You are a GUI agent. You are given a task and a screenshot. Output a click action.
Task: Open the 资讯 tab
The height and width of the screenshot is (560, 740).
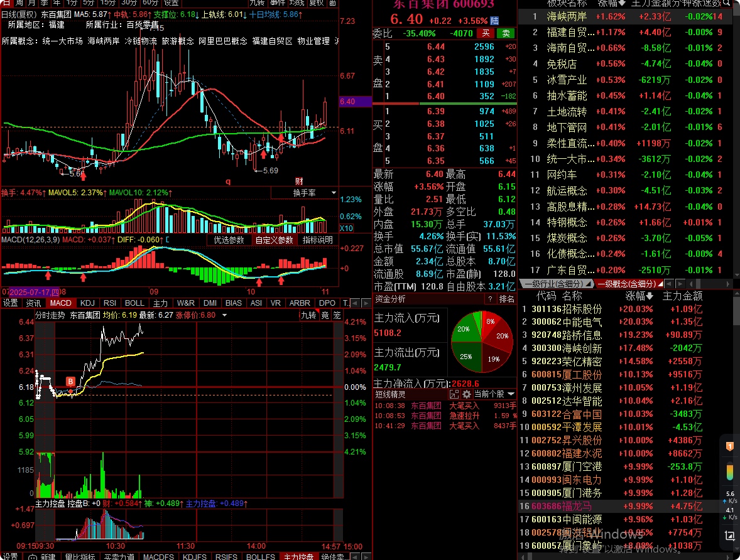[x=33, y=303]
